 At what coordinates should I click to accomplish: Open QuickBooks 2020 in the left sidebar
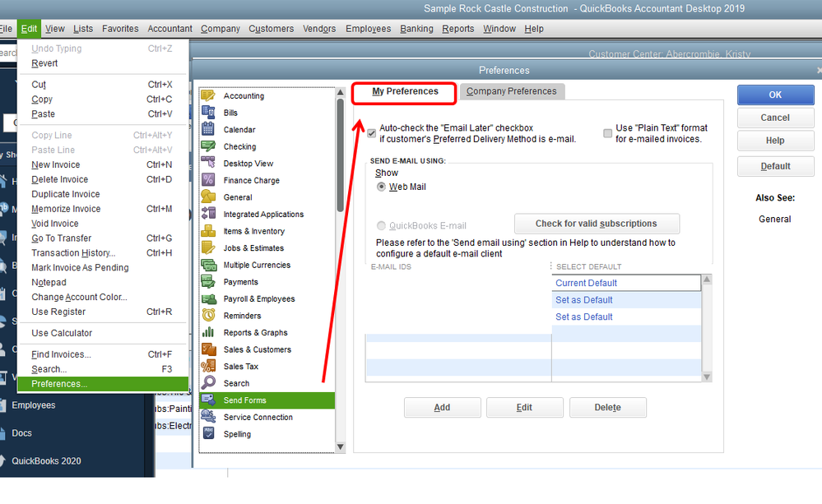pos(46,461)
